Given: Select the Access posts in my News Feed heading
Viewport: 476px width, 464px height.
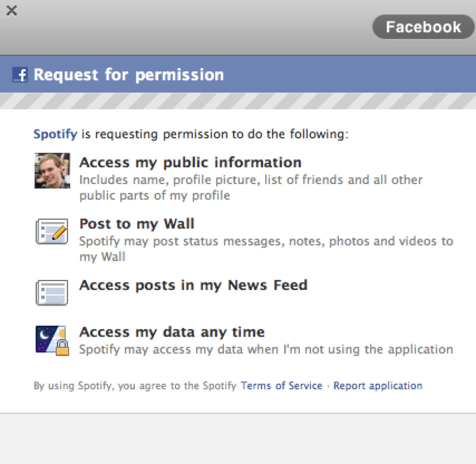Looking at the screenshot, I should click(193, 285).
